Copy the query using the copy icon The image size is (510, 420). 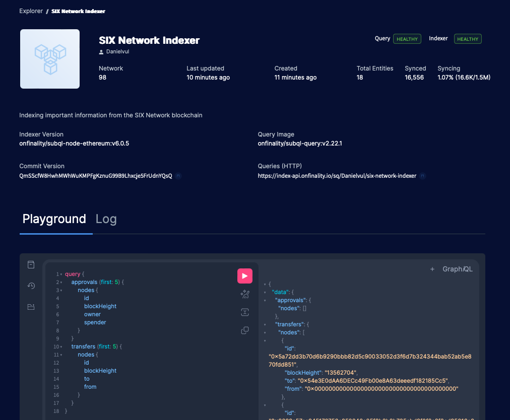pos(245,330)
